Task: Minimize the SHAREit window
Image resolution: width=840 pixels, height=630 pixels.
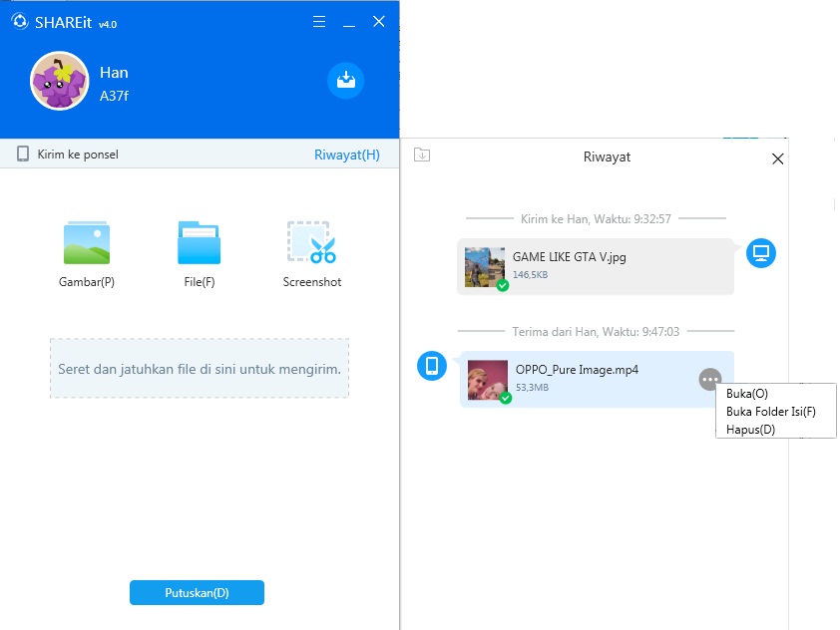Action: [x=349, y=25]
